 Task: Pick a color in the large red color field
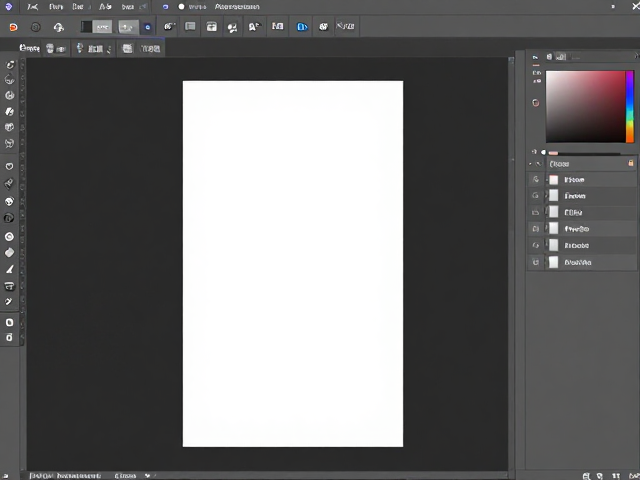click(585, 107)
